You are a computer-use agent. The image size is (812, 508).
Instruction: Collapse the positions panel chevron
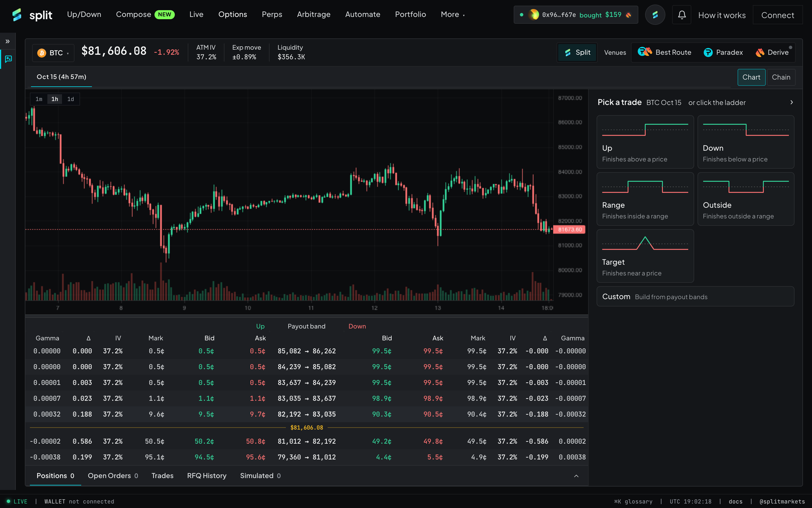pyautogui.click(x=576, y=476)
